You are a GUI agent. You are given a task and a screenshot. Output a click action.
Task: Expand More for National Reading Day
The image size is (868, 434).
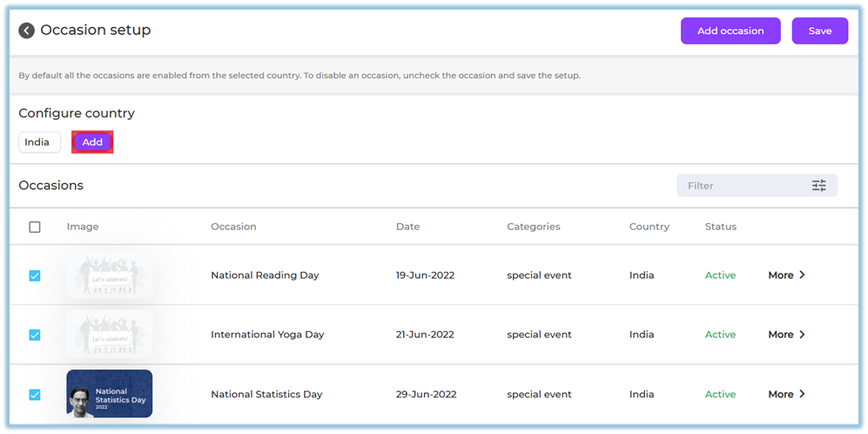coord(786,275)
